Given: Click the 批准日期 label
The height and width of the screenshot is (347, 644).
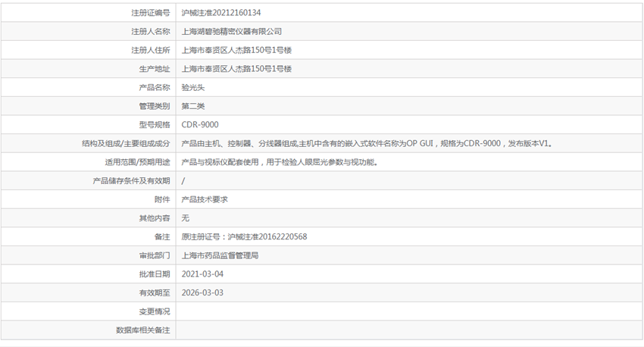Looking at the screenshot, I should coord(155,274).
